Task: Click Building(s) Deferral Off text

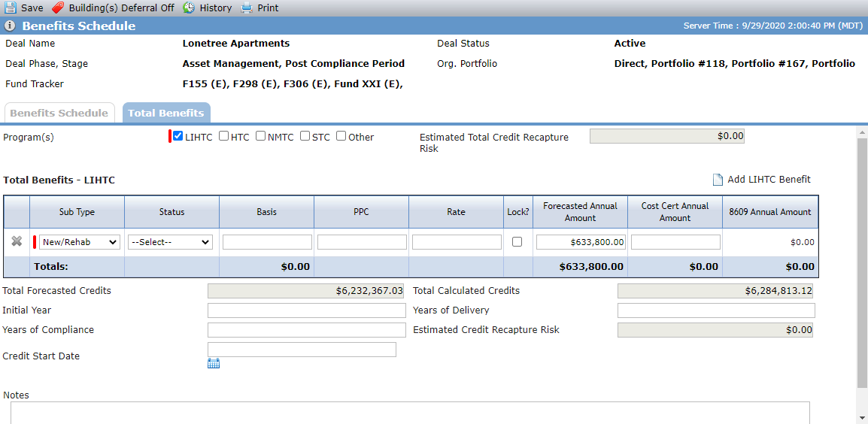Action: (x=121, y=8)
